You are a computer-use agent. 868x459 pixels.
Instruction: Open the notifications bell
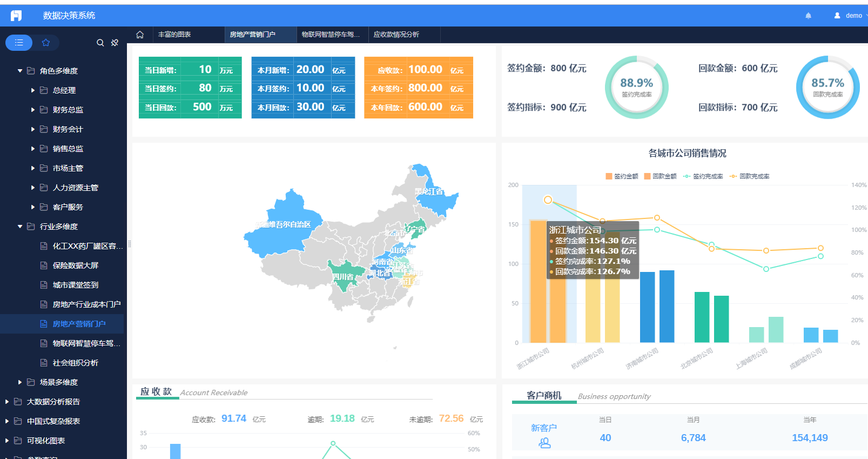tap(808, 16)
